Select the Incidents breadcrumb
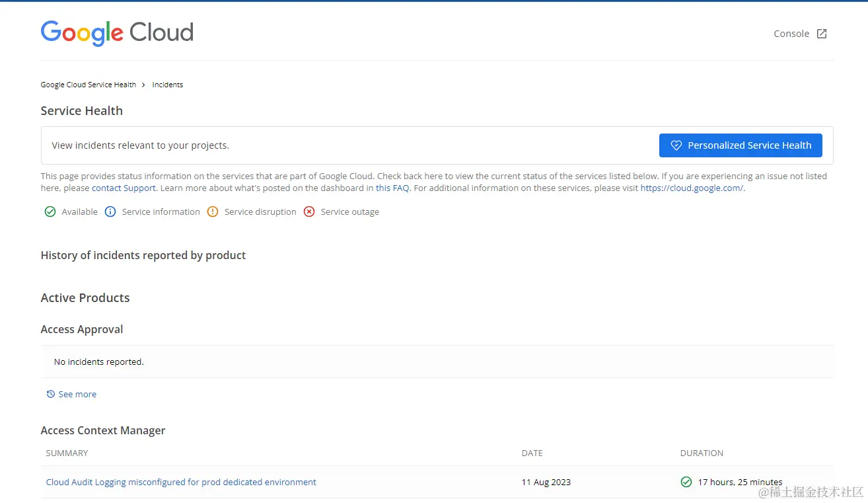 (x=168, y=85)
